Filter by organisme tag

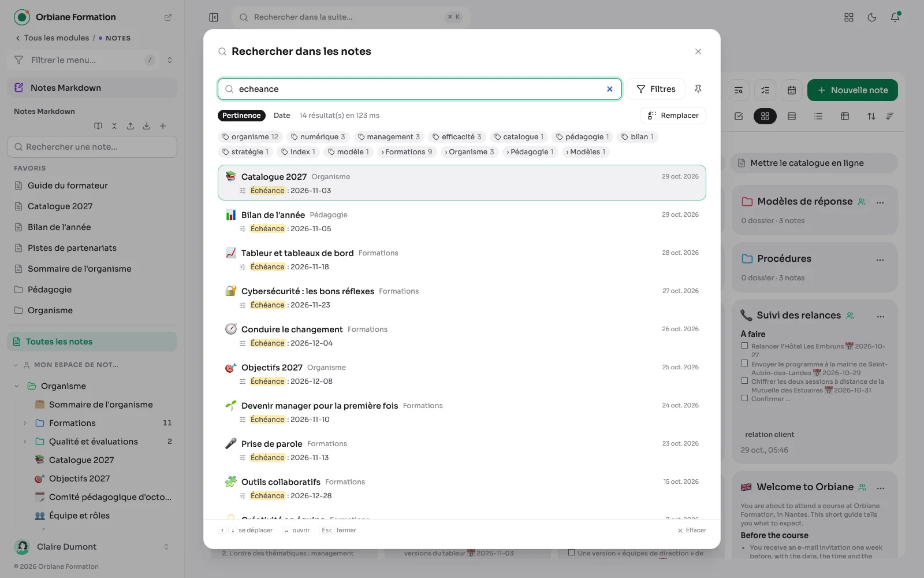click(x=250, y=137)
